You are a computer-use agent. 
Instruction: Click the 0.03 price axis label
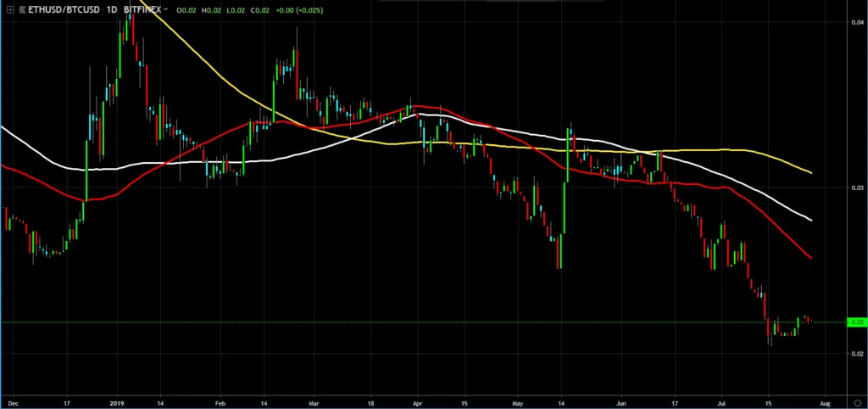coord(858,188)
